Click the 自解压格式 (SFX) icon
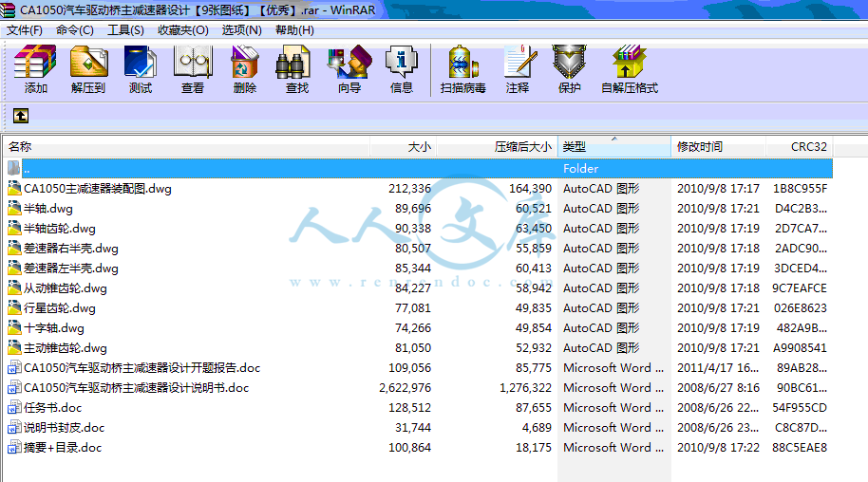This screenshot has height=482, width=868. click(630, 69)
